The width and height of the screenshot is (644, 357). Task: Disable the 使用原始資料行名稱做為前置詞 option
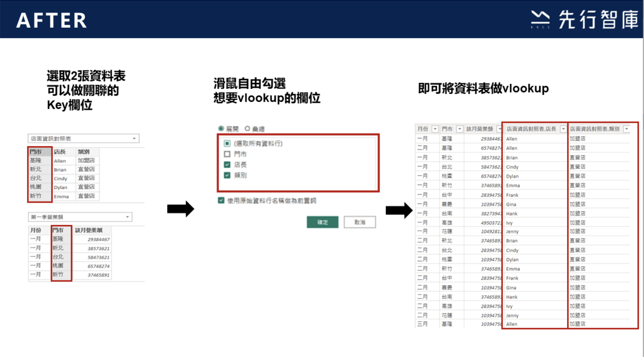click(x=221, y=201)
